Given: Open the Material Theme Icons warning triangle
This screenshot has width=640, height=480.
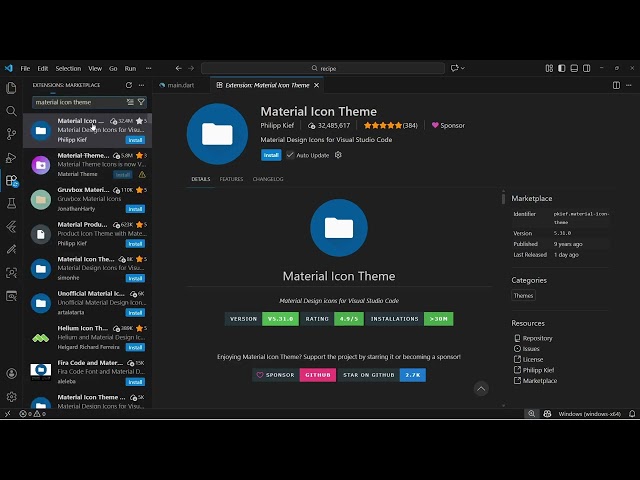Looking at the screenshot, I should 142,175.
